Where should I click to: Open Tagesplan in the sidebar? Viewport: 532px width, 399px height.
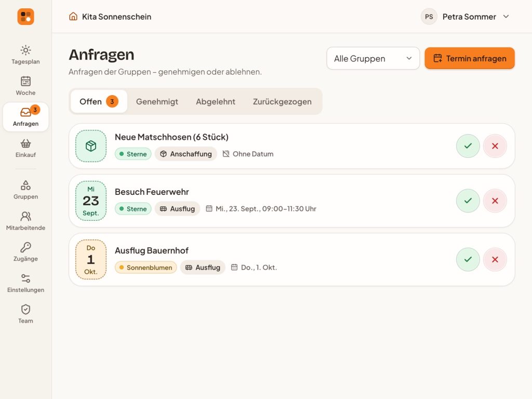tap(25, 55)
